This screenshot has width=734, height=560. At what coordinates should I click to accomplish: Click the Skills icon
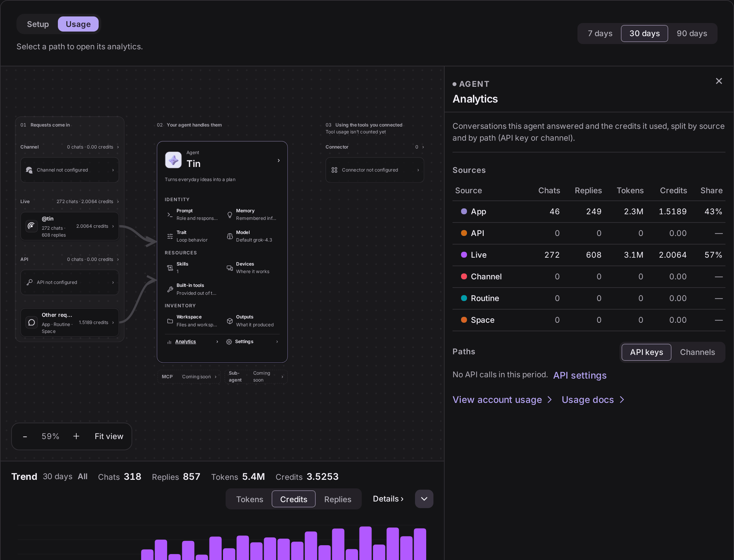pos(170,268)
